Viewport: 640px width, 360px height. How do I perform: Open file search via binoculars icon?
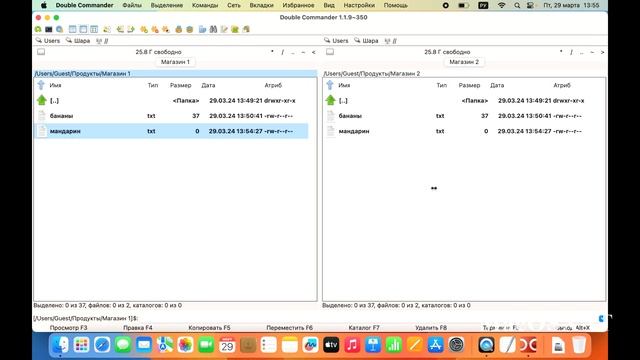(x=213, y=29)
